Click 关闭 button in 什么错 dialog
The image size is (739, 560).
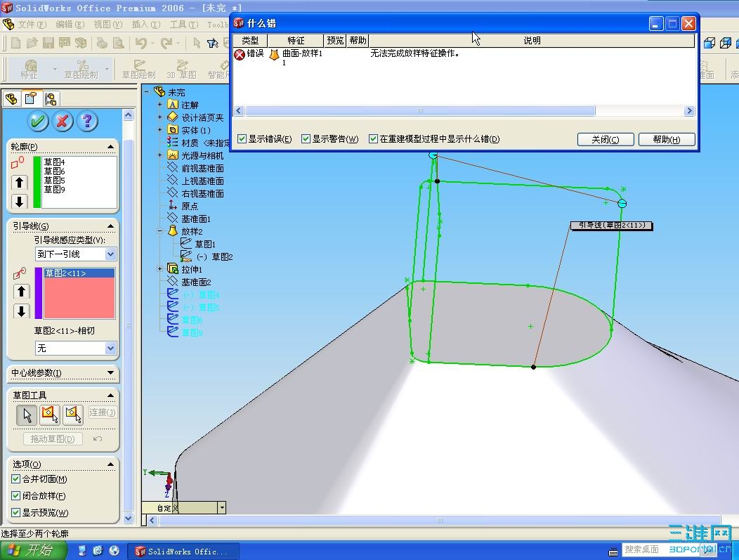click(605, 140)
